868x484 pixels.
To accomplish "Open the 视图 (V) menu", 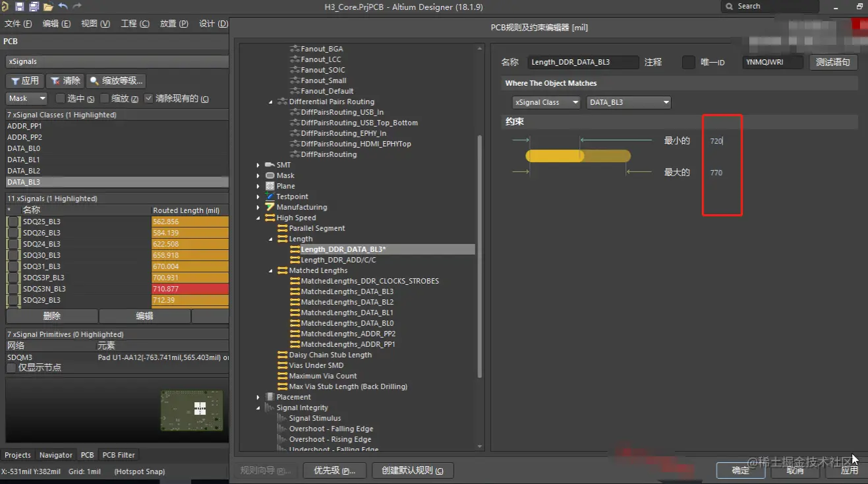I will [96, 24].
